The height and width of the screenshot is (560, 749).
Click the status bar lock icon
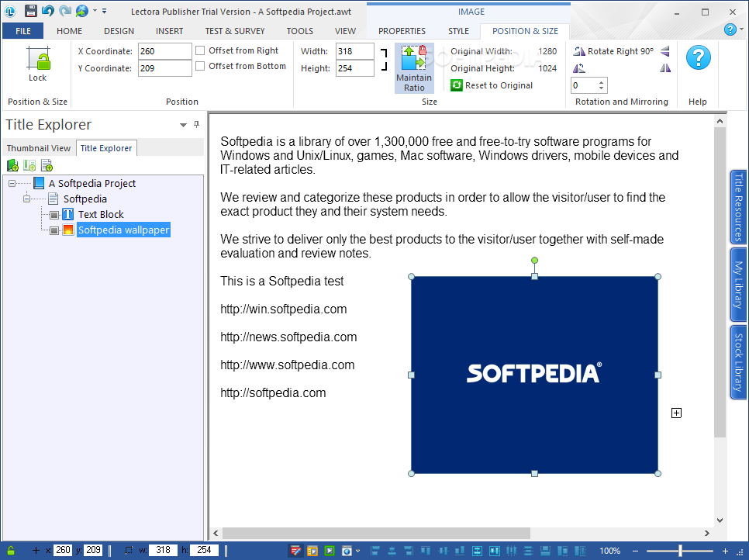coord(11,551)
